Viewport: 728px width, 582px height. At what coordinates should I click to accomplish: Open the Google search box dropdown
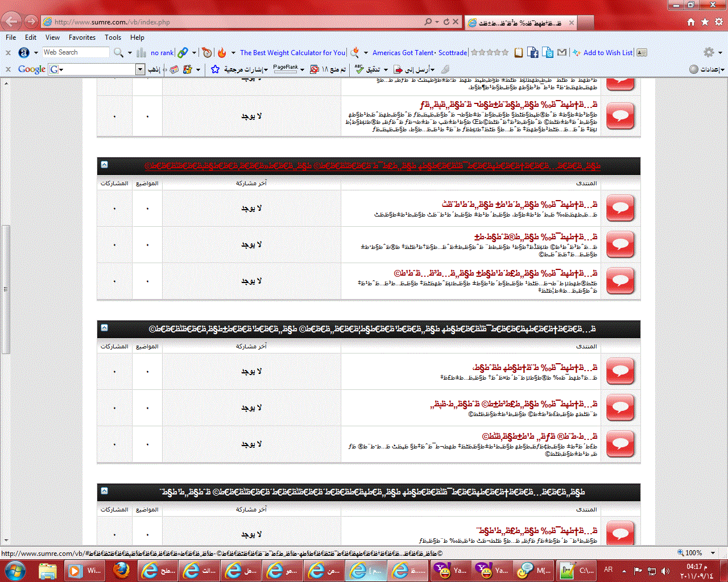click(140, 69)
